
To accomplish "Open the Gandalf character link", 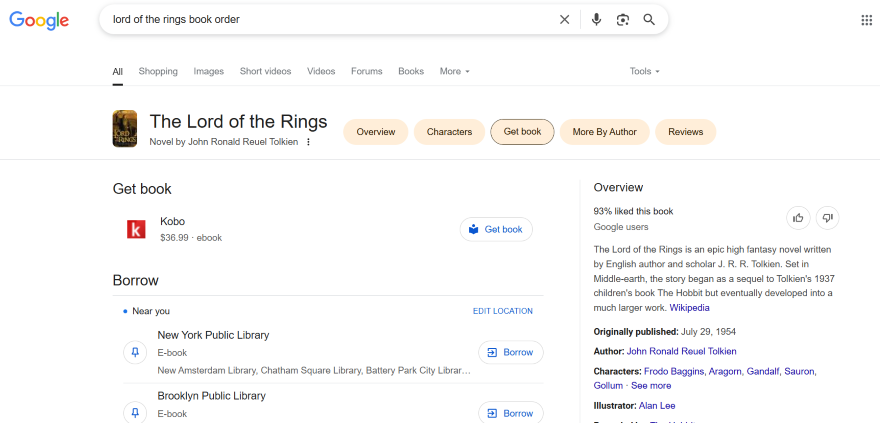I will (764, 371).
